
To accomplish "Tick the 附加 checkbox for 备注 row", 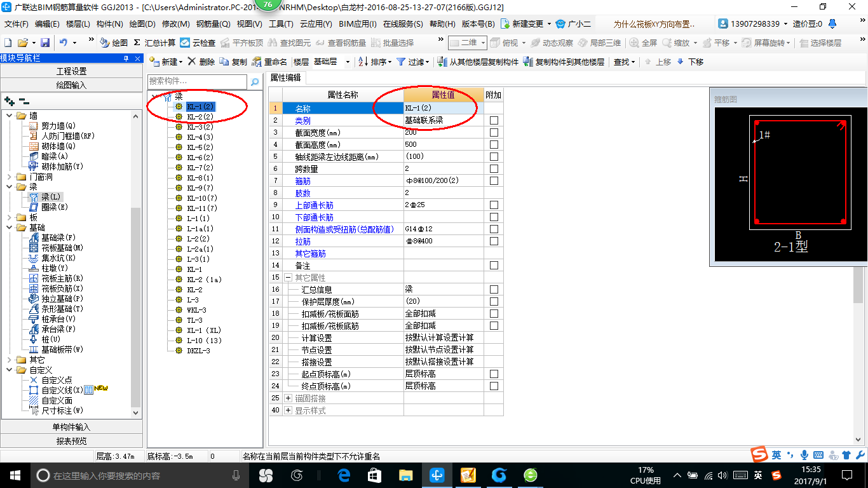I will [494, 265].
